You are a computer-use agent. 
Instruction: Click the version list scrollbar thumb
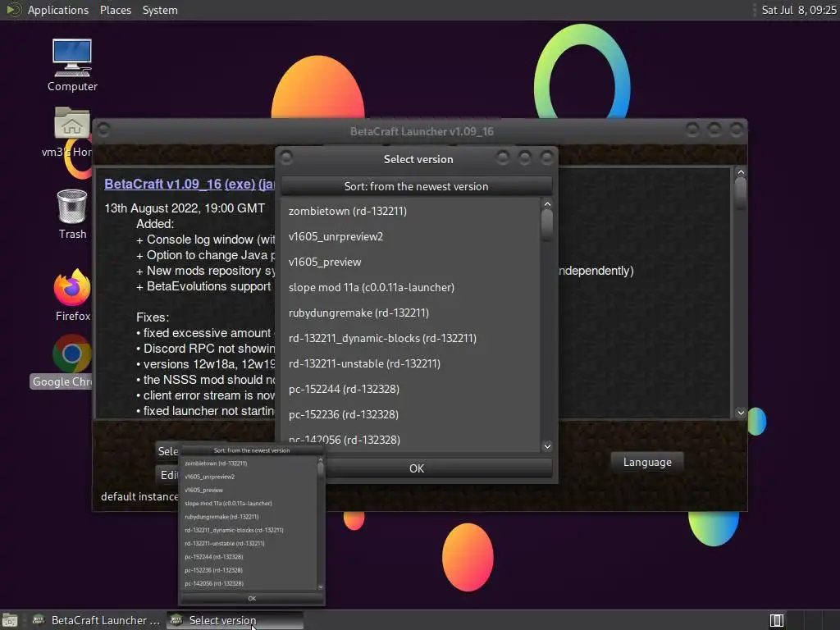pyautogui.click(x=547, y=225)
